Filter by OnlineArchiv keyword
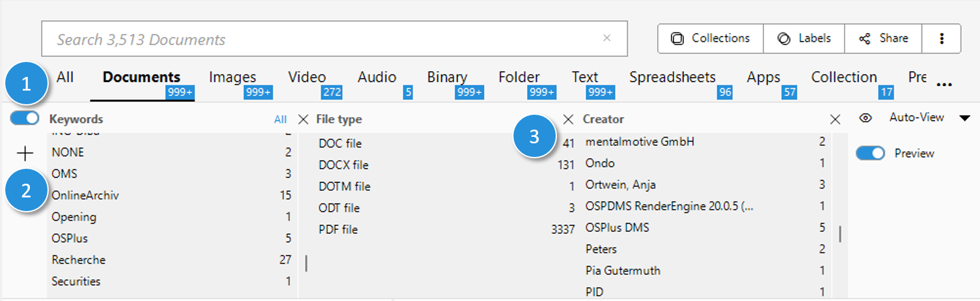 172,195
